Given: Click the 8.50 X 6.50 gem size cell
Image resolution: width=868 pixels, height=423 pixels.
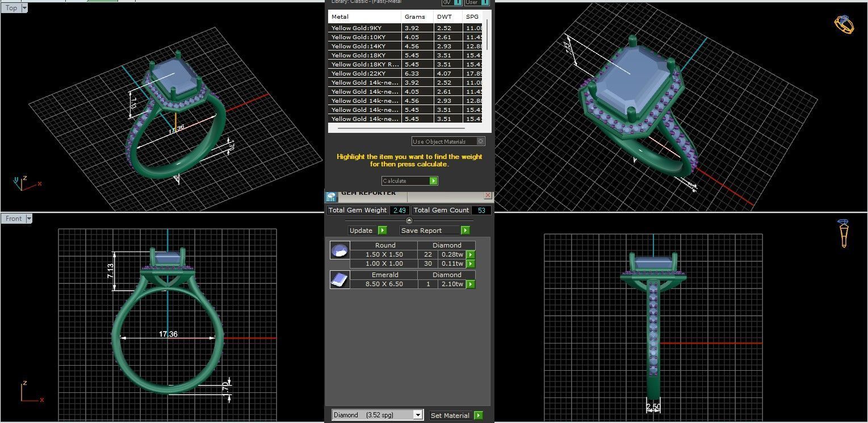Looking at the screenshot, I should [384, 284].
